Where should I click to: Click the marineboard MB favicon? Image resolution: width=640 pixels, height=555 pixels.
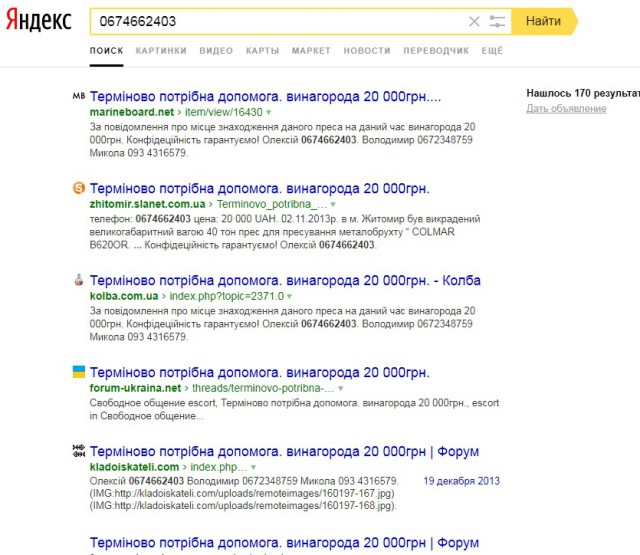79,96
